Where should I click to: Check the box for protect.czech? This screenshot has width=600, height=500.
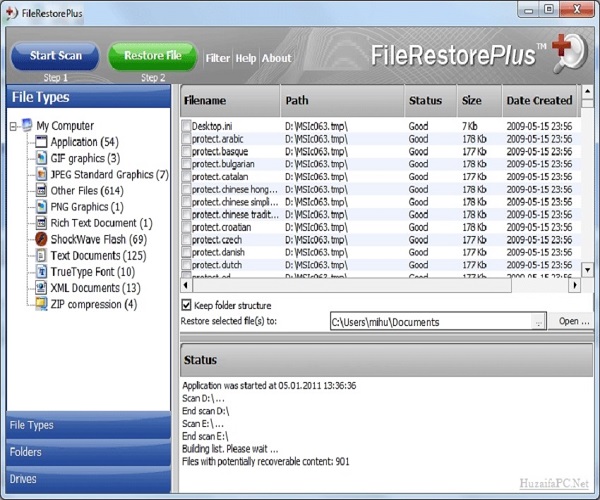click(x=186, y=239)
